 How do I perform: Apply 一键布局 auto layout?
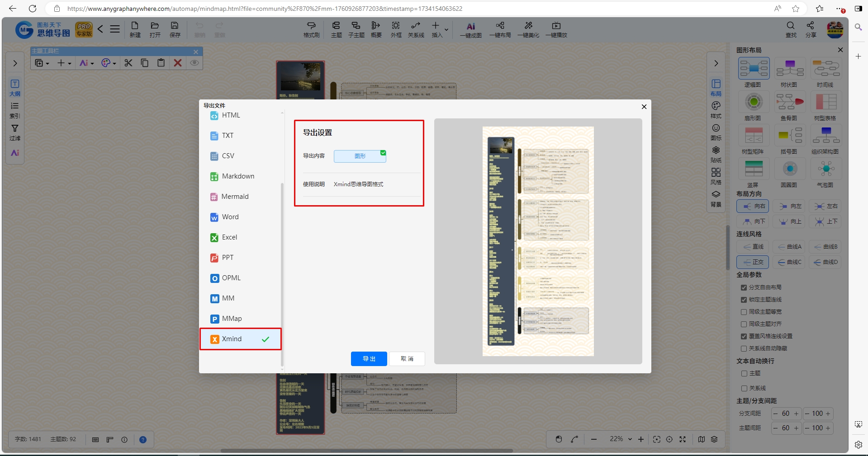[x=500, y=29]
